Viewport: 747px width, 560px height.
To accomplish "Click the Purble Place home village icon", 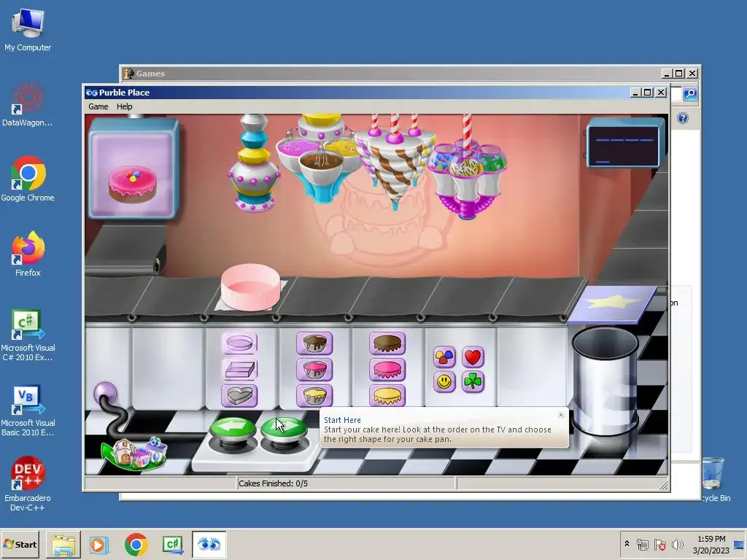I will point(136,453).
